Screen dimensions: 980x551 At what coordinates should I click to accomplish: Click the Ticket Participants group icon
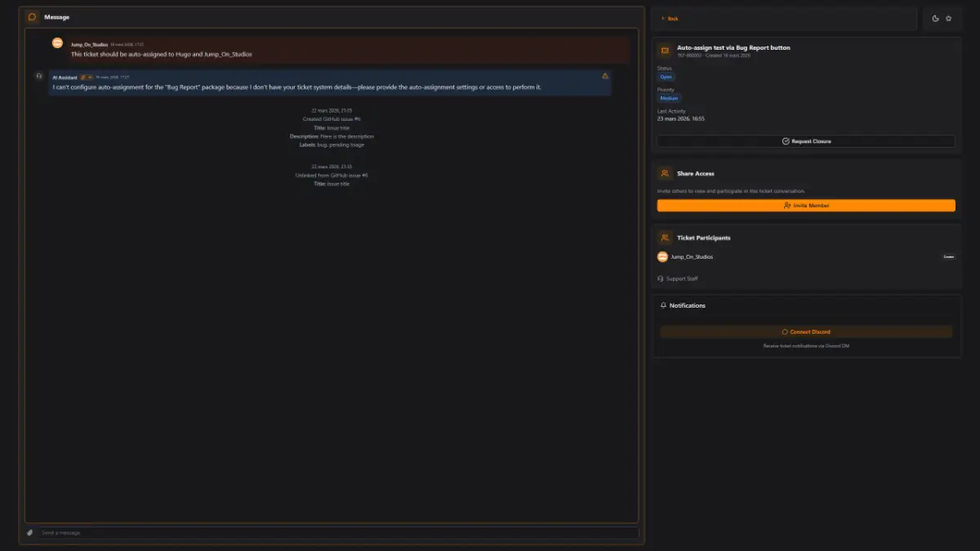click(665, 238)
